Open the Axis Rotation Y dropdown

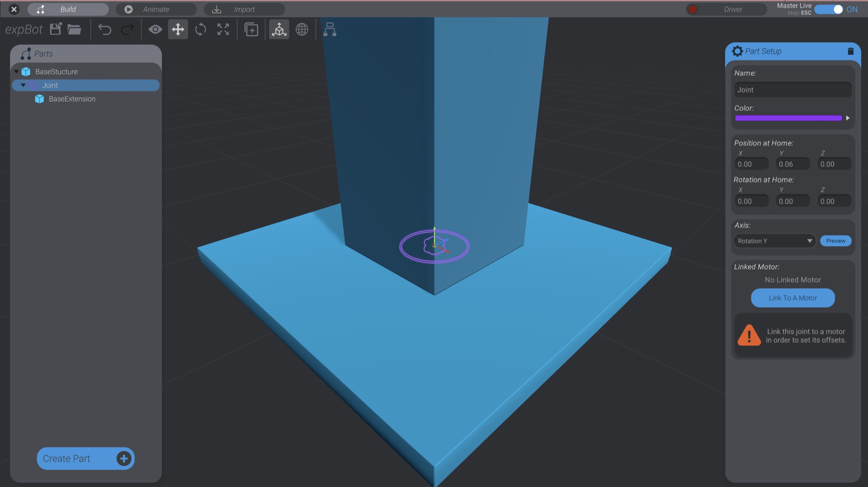774,241
